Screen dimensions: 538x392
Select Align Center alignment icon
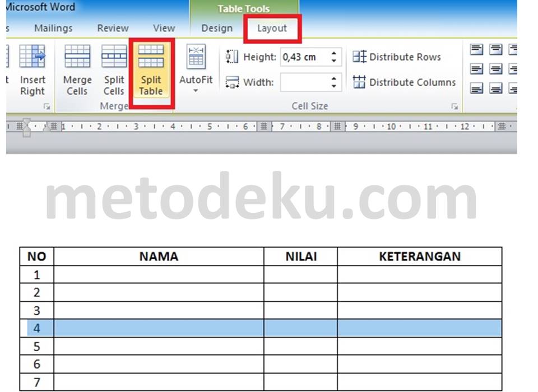pyautogui.click(x=496, y=69)
